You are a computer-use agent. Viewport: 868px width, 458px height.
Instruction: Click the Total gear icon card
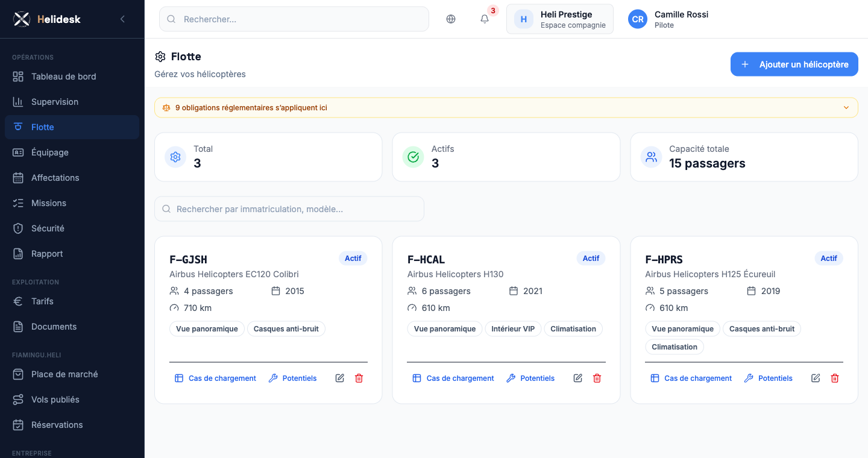175,157
